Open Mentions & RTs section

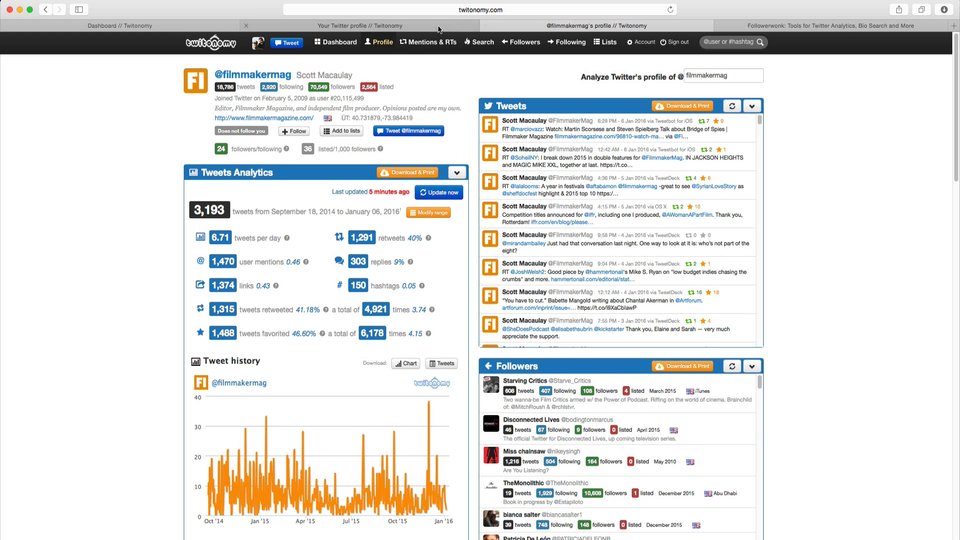(428, 42)
